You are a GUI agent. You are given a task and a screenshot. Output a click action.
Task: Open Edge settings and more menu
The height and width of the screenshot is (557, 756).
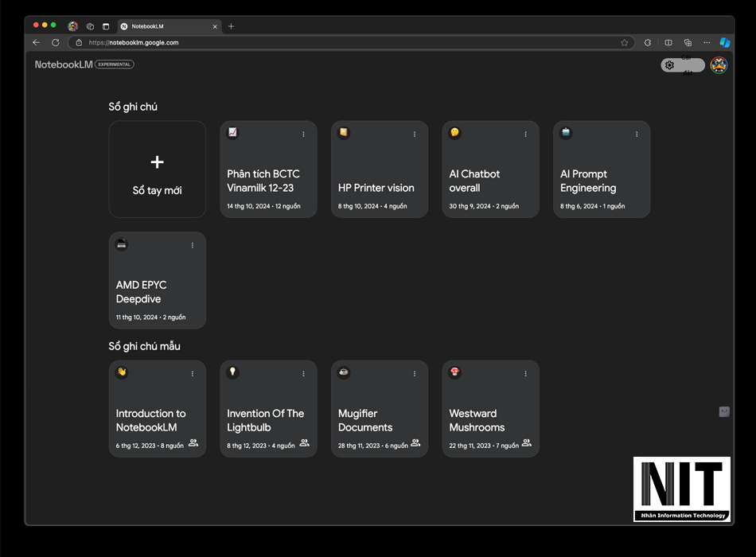(707, 42)
